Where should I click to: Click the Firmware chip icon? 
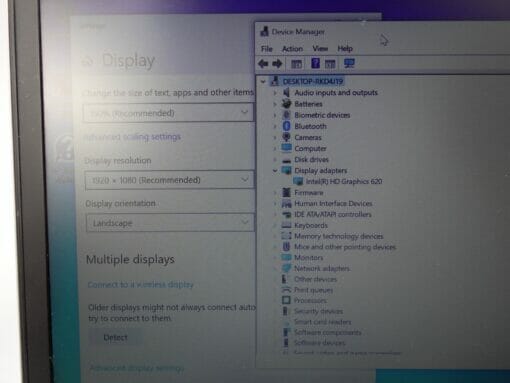[286, 192]
